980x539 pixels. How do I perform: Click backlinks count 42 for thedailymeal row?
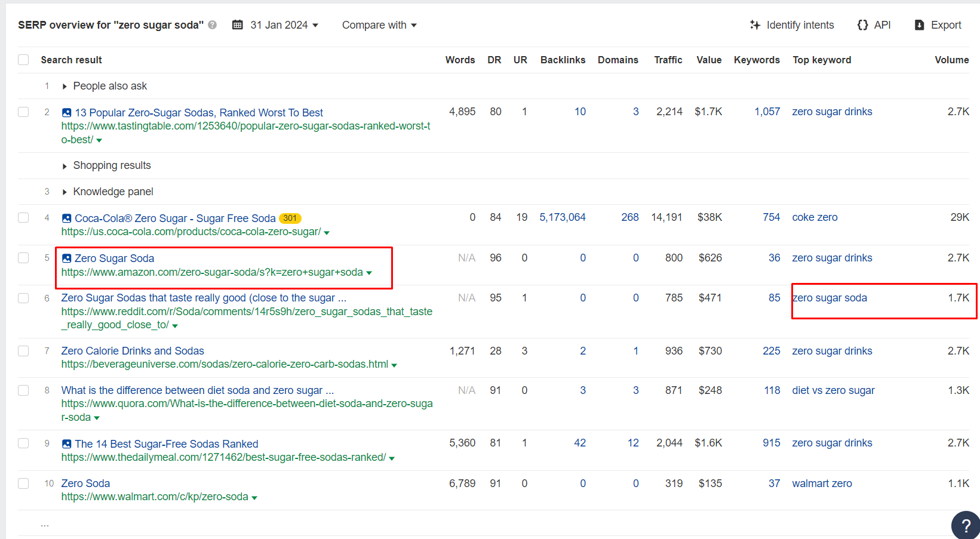click(x=579, y=443)
